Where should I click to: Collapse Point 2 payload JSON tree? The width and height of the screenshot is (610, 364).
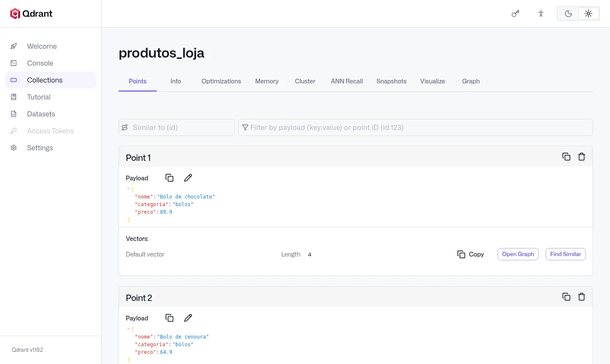[x=128, y=329]
